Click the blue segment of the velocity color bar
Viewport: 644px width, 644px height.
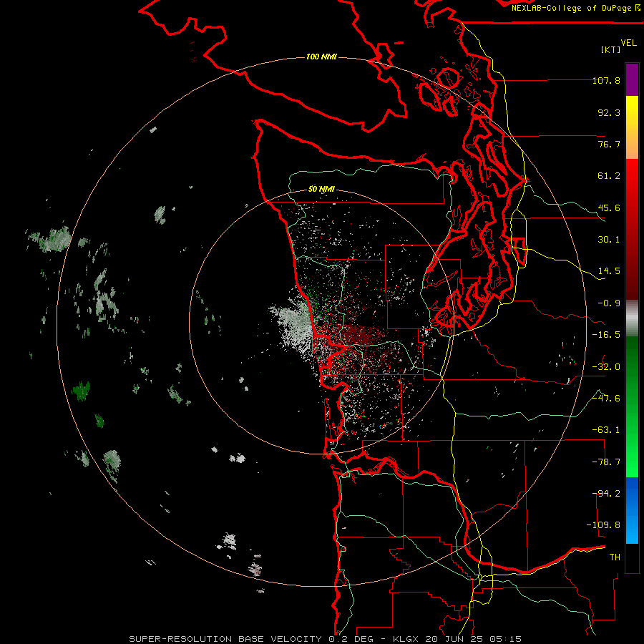coord(632,510)
